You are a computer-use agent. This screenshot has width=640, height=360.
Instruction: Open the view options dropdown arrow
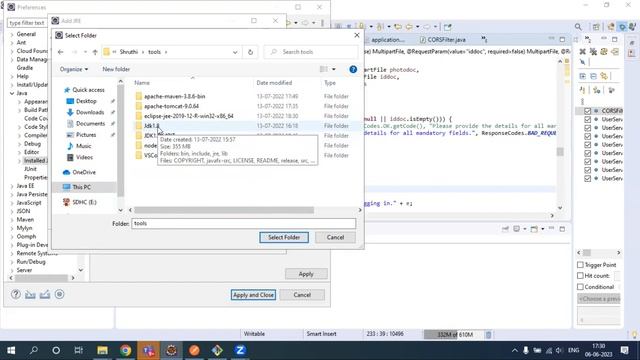334,69
